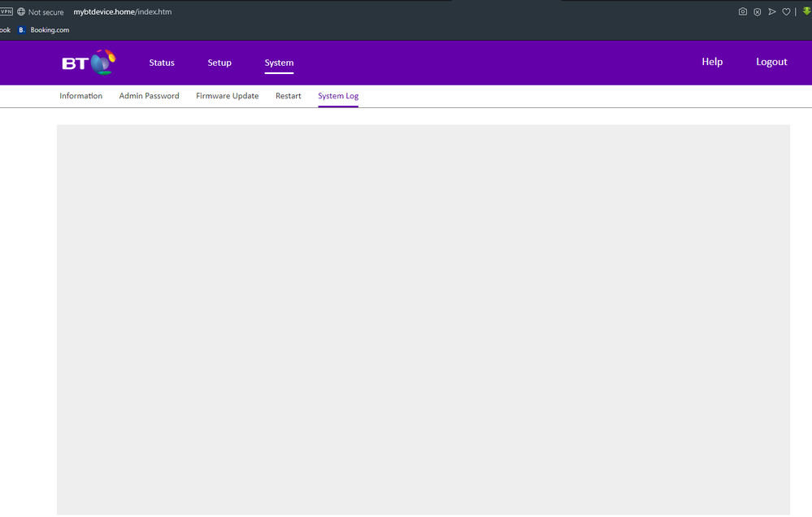This screenshot has width=812, height=517.
Task: Click the Booking.com bookmark favicon
Action: point(22,30)
